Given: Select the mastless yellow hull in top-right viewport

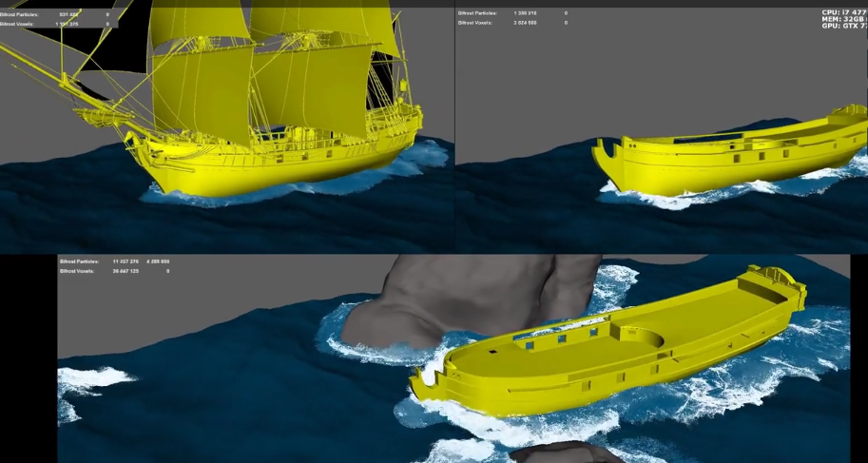Looking at the screenshot, I should pyautogui.click(x=723, y=162).
